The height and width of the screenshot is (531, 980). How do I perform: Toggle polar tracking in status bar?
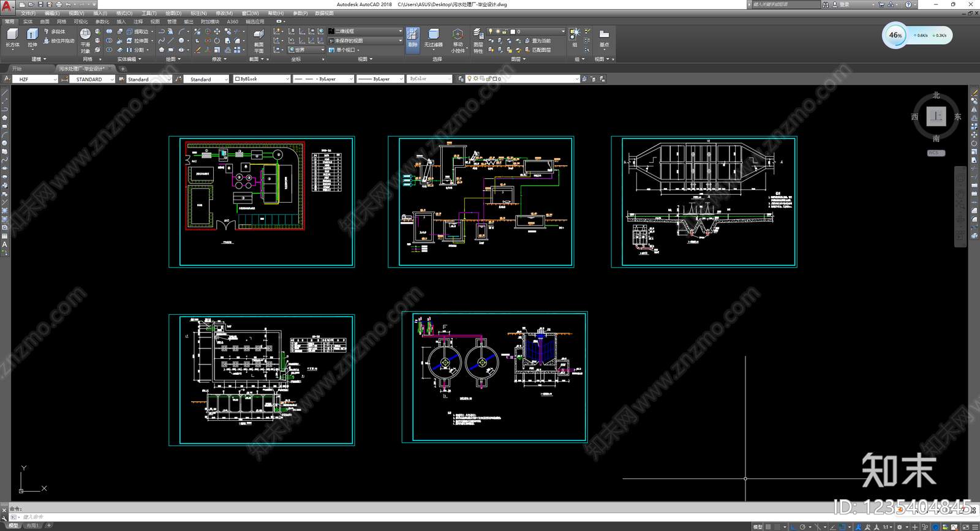(x=803, y=527)
